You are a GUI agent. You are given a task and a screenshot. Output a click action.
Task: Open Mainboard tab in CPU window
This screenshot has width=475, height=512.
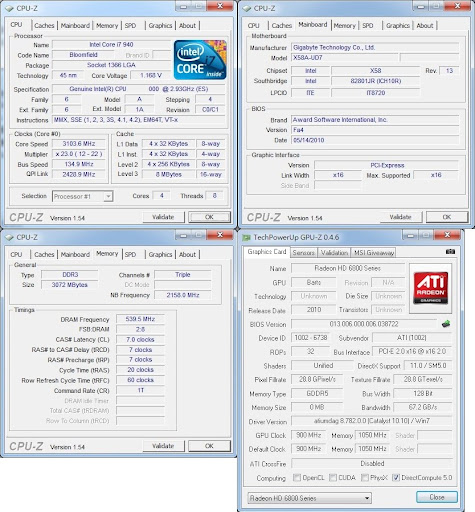75,26
